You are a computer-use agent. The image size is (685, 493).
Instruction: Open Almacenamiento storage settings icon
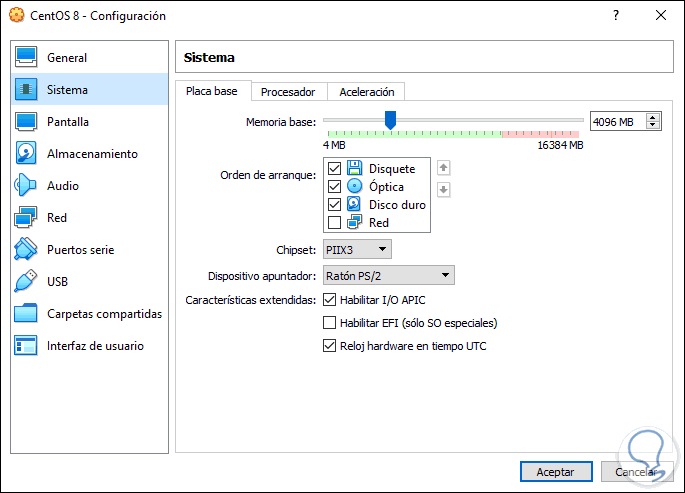(26, 154)
